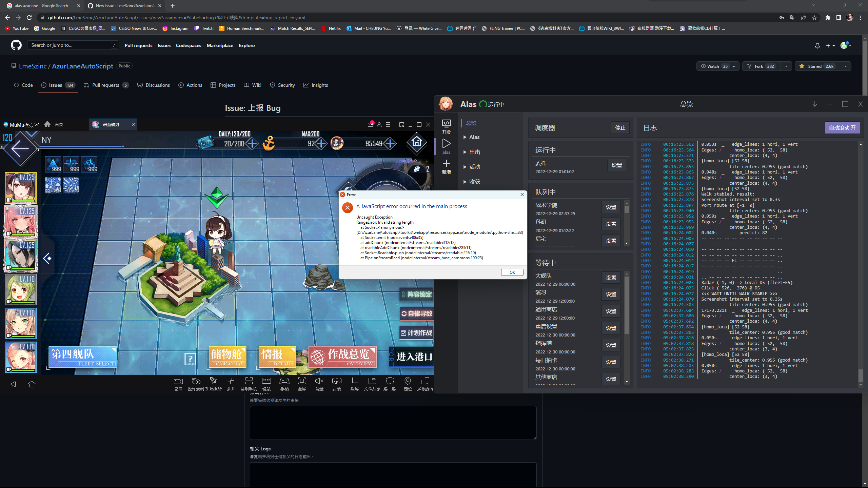Click OK in the JavaScript error dialog
Screen dimensions: 868x488
point(512,272)
